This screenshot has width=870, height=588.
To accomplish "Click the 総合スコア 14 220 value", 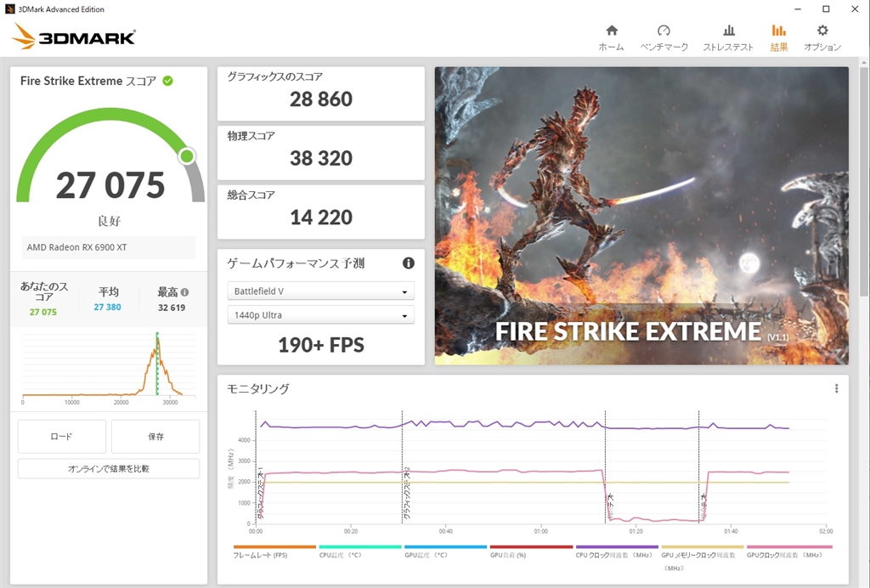I will click(320, 218).
